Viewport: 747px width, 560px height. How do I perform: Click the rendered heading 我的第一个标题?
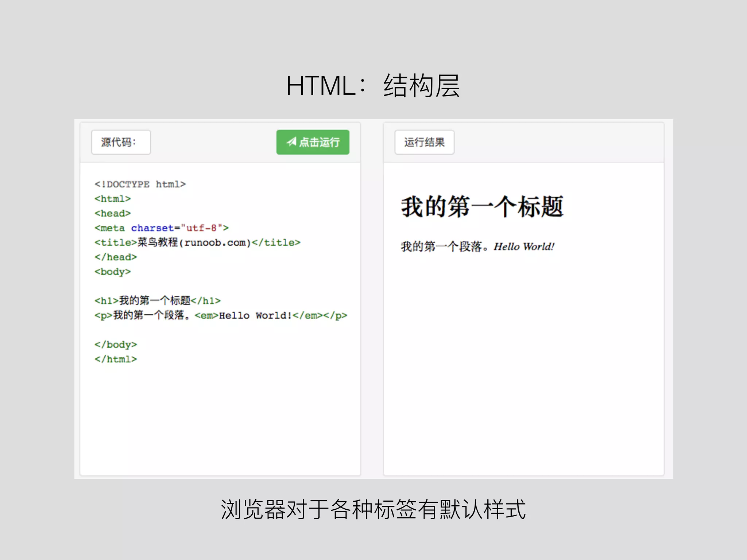point(483,207)
